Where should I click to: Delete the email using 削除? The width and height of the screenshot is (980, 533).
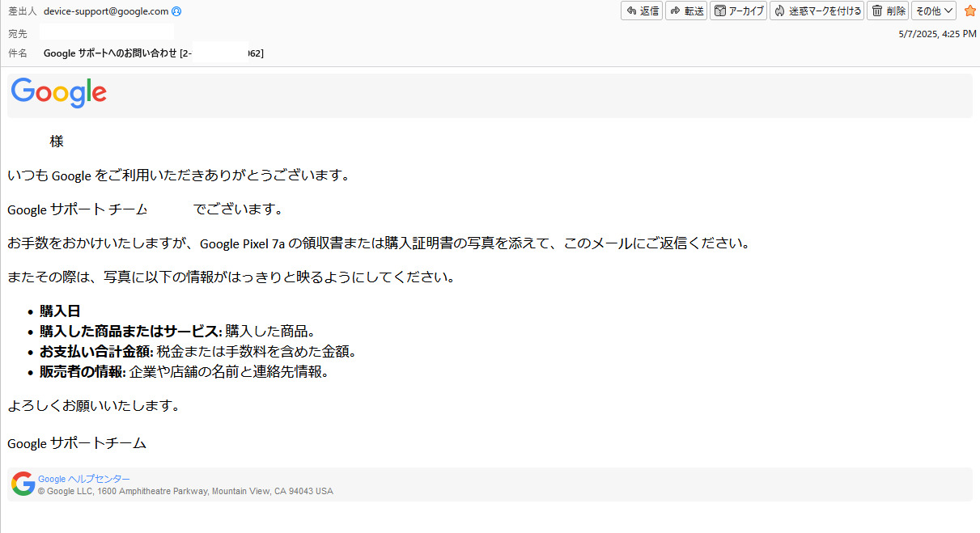point(888,11)
